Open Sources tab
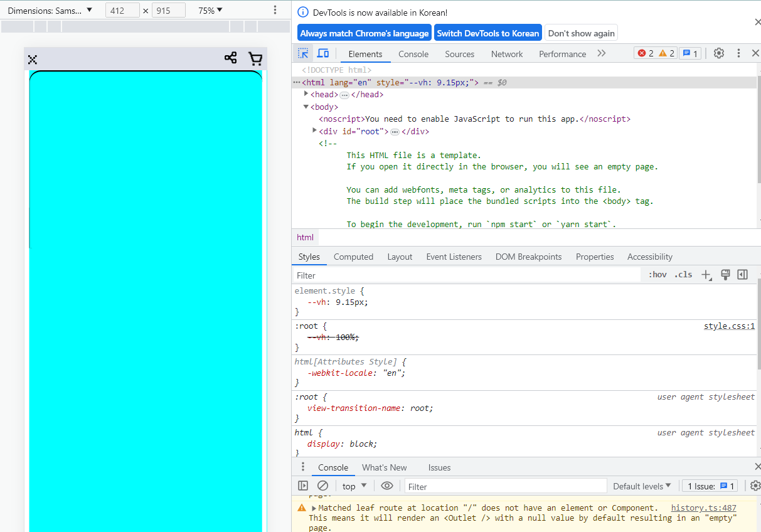Image resolution: width=761 pixels, height=532 pixels. (x=460, y=54)
